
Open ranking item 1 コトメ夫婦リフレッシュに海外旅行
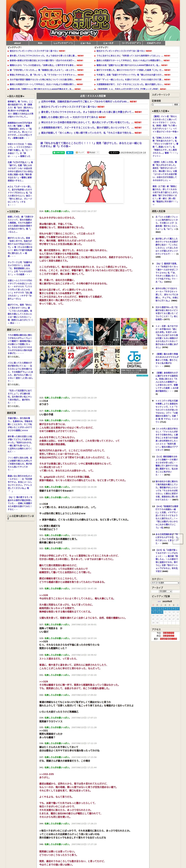pyautogui.click(x=166, y=224)
